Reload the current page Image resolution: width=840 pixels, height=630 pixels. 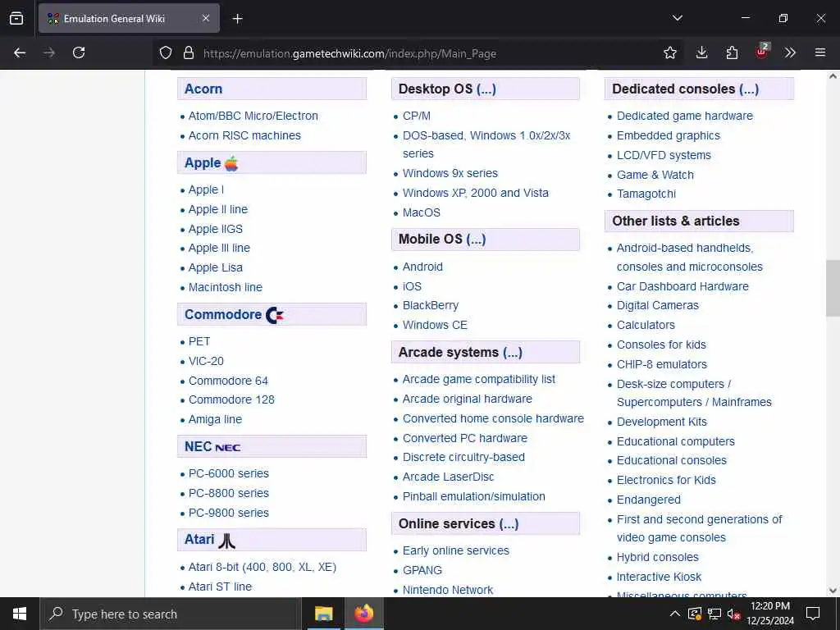point(79,52)
